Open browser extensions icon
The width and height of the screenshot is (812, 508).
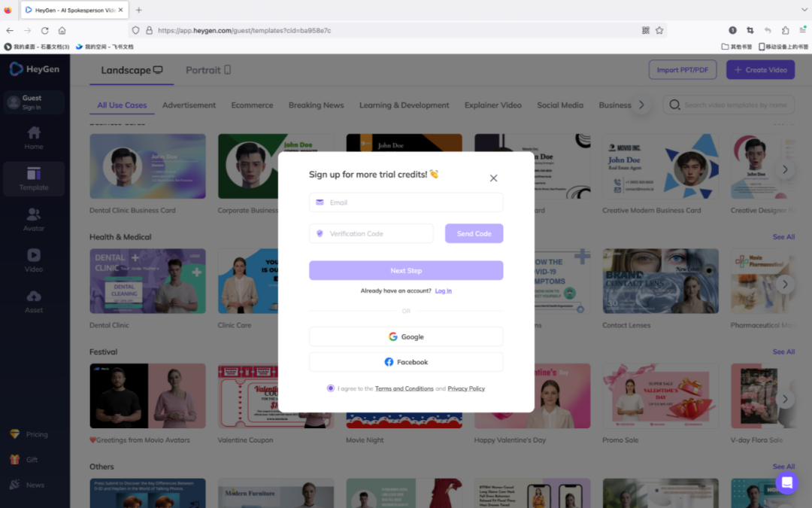(785, 31)
